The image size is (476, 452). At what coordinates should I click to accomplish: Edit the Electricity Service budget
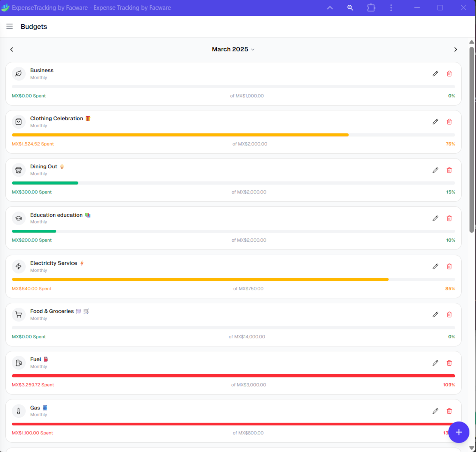(x=435, y=266)
